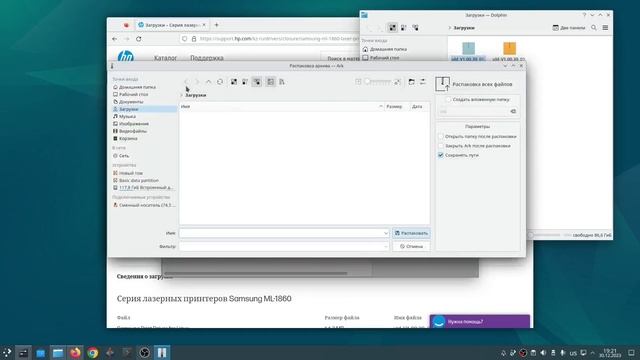Screen dimensions: 640x360
Task: Open the 'Нужна помощь?' chat button
Action: [480, 322]
